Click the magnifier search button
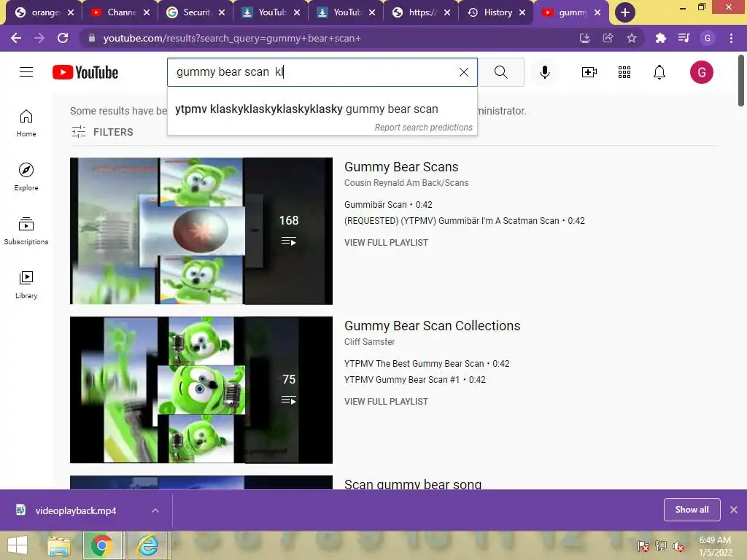 click(500, 72)
